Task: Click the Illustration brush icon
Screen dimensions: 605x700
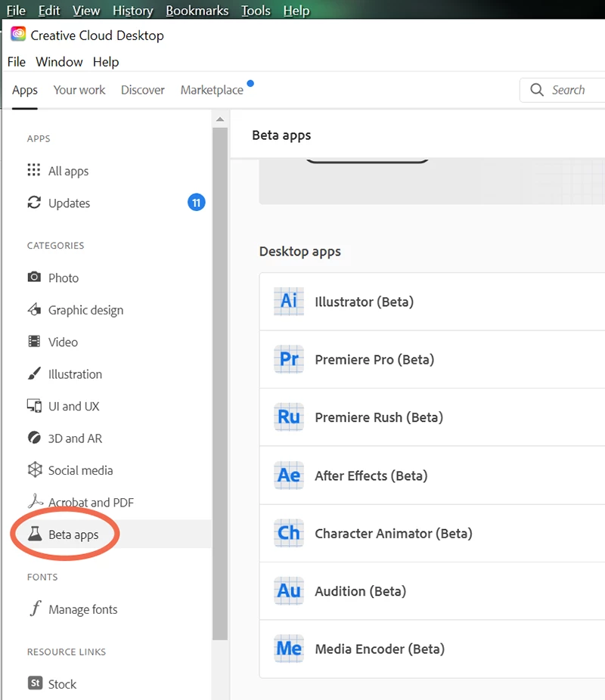Action: coord(34,373)
